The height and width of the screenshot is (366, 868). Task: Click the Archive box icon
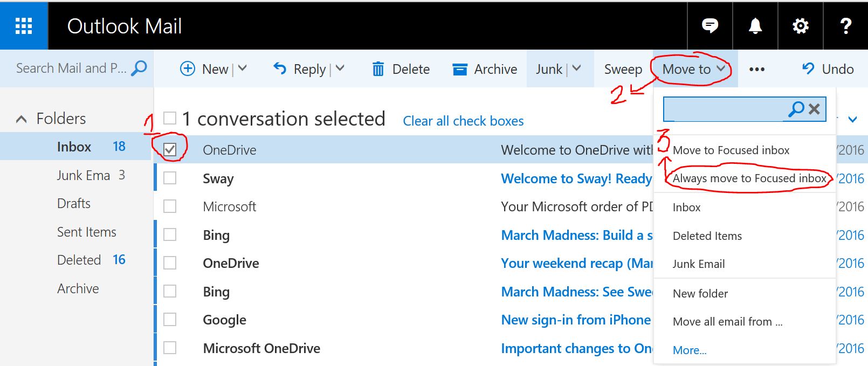460,69
